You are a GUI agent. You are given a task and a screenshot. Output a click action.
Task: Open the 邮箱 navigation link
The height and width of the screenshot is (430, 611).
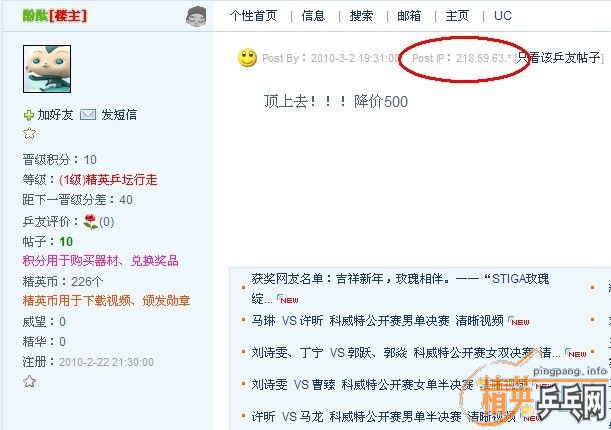pos(409,16)
